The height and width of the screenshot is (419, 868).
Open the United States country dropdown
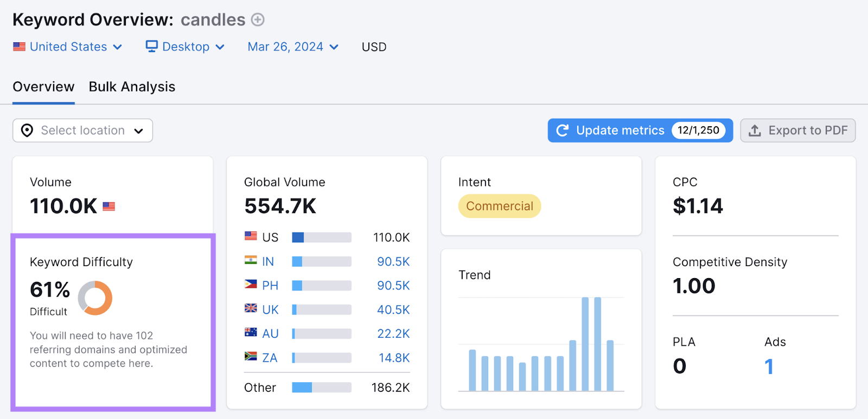[x=68, y=47]
